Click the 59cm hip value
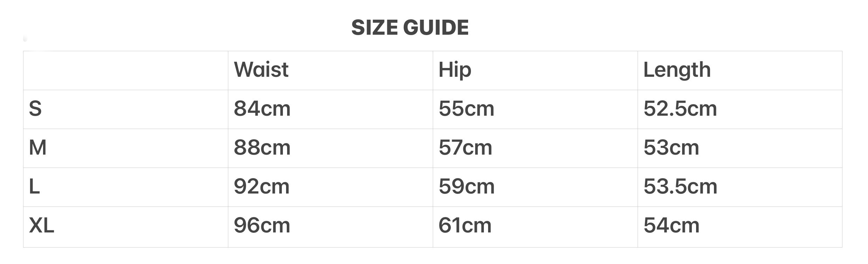The width and height of the screenshot is (868, 264). click(x=466, y=186)
